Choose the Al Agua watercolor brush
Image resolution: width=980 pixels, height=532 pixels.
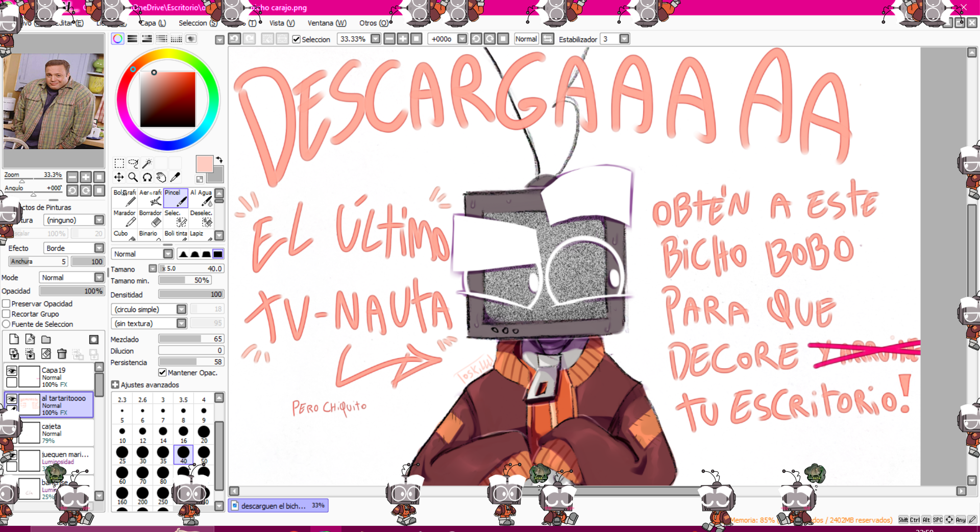201,198
